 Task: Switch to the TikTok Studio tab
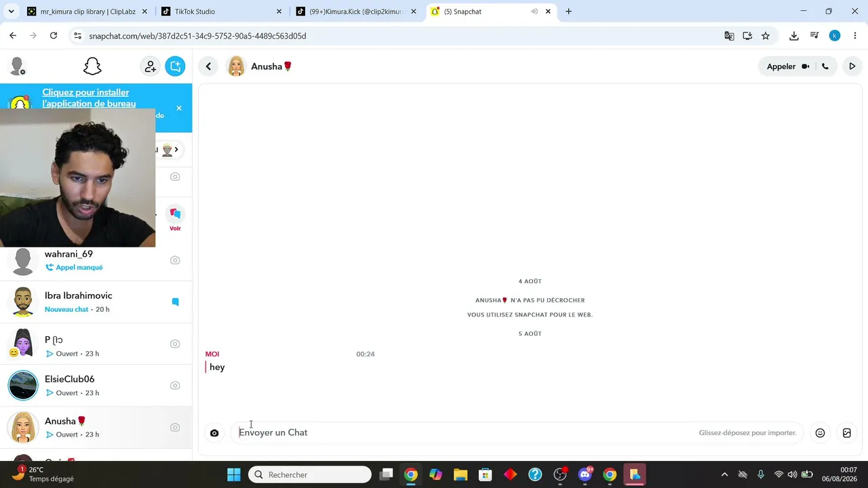[222, 12]
